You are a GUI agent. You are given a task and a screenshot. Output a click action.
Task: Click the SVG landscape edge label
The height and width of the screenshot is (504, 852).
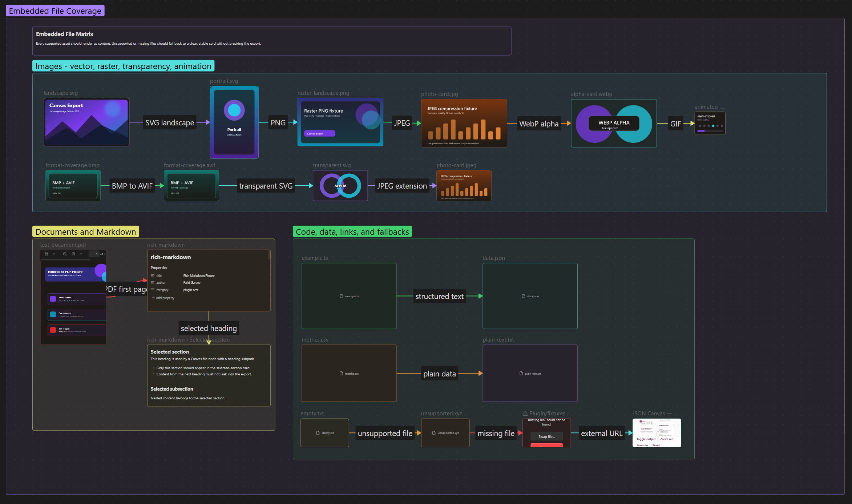tap(170, 123)
